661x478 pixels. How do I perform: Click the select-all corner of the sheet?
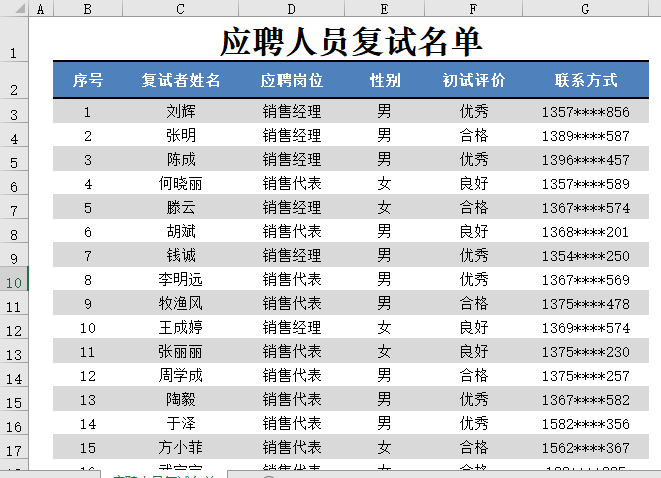14,9
